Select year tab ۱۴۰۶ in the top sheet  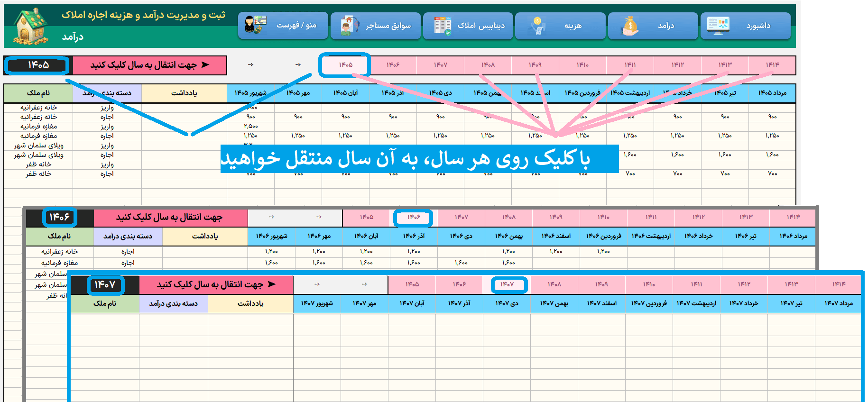393,65
